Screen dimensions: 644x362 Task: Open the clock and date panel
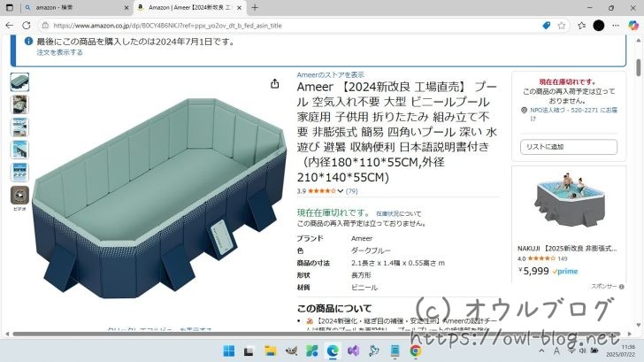[x=620, y=350]
